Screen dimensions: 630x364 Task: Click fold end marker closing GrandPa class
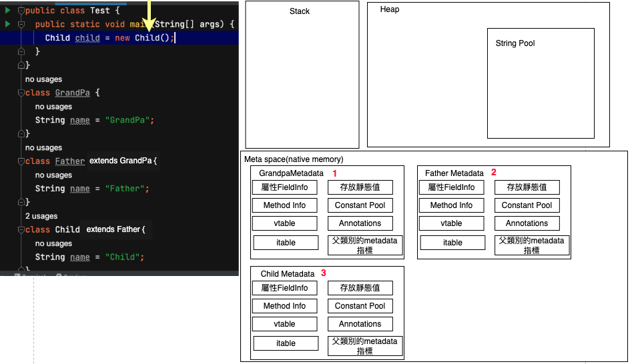(x=21, y=133)
